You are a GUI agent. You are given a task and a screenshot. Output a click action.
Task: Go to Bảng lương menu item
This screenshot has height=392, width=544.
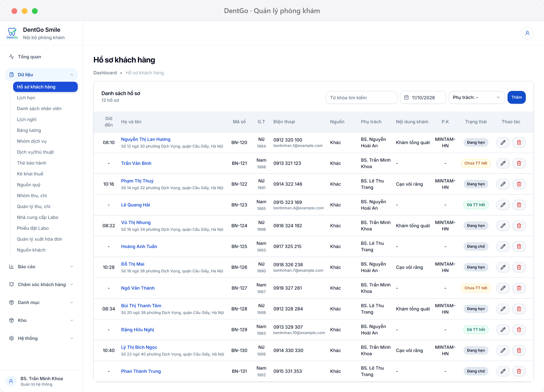coord(29,130)
